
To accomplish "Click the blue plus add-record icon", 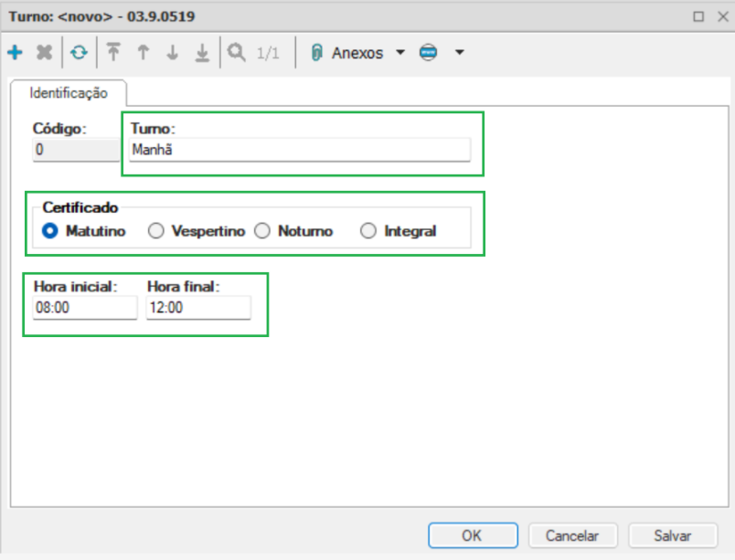I will pyautogui.click(x=15, y=52).
